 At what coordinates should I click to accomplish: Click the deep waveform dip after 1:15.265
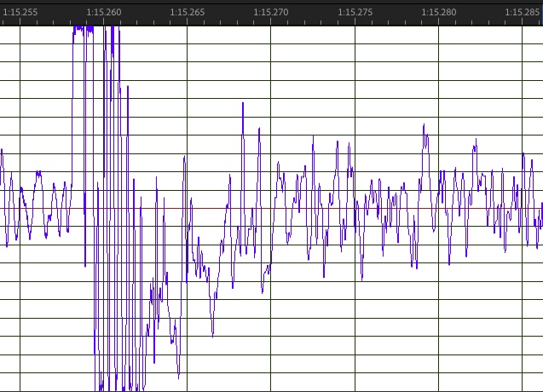click(x=212, y=334)
